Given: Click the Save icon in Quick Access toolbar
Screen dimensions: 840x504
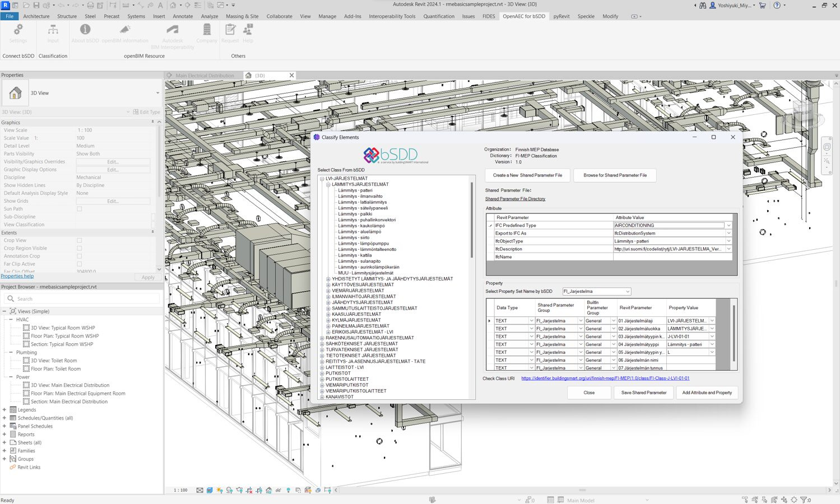Looking at the screenshot, I should [x=36, y=5].
